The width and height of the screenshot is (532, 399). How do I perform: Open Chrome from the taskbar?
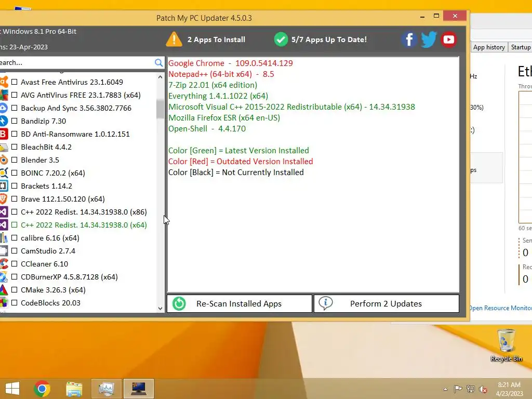point(42,389)
